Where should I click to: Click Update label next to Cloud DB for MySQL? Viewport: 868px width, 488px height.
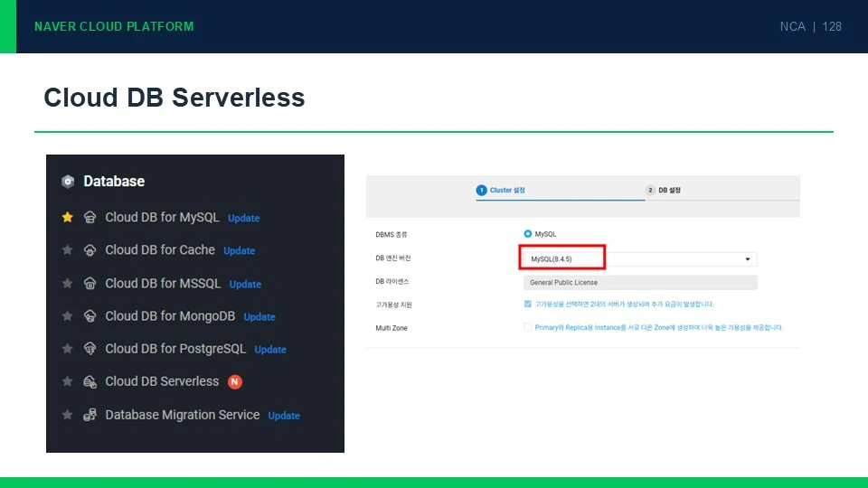(x=243, y=218)
